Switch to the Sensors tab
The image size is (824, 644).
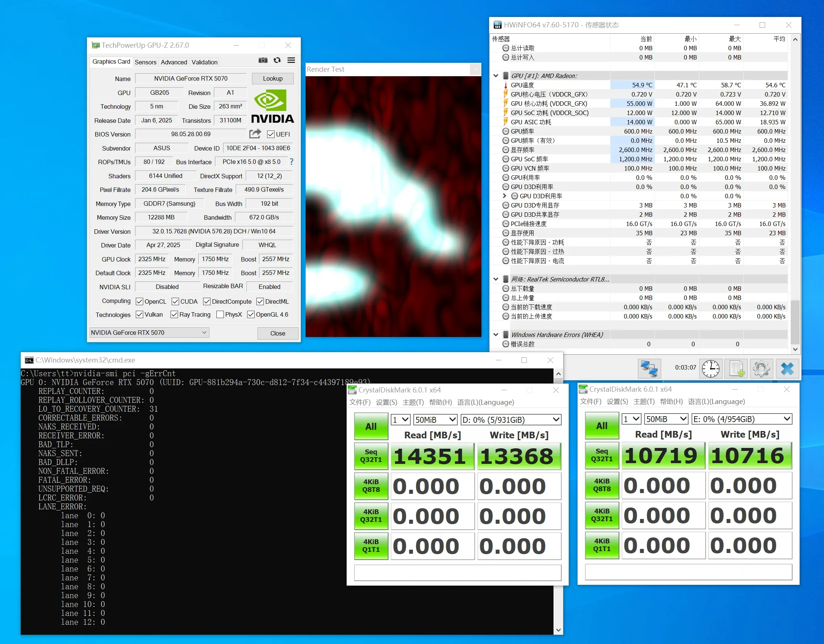[x=145, y=62]
